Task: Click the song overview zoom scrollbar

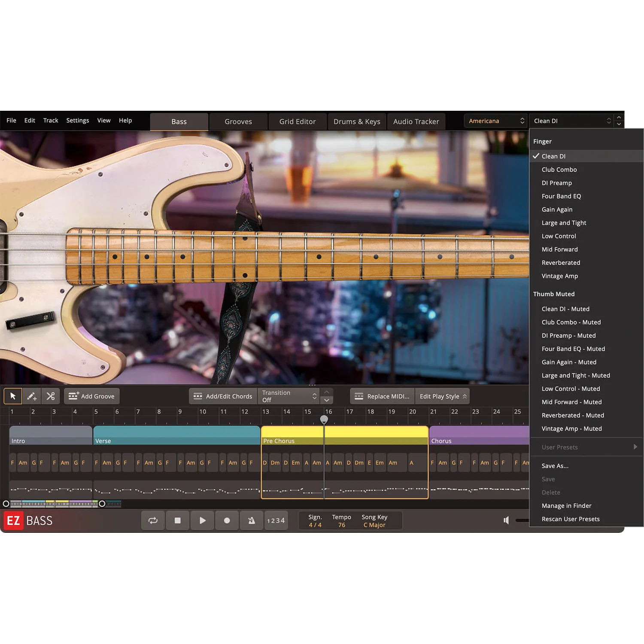Action: coord(54,504)
